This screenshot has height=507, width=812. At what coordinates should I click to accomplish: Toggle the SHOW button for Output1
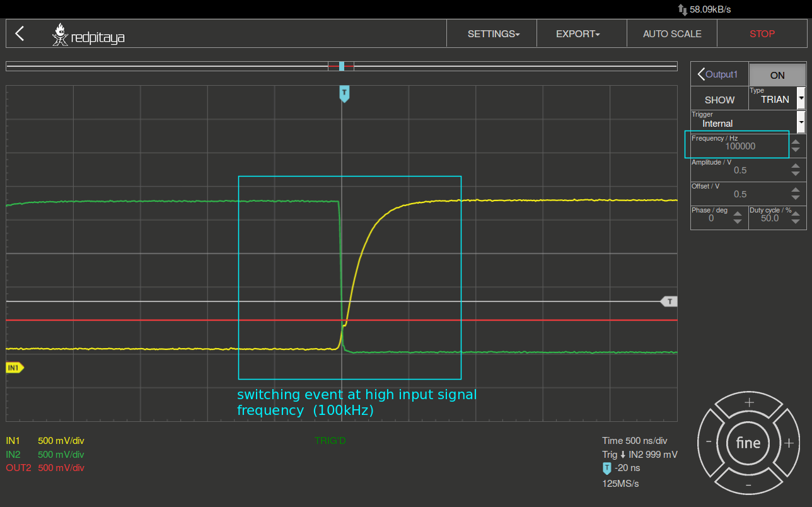719,100
